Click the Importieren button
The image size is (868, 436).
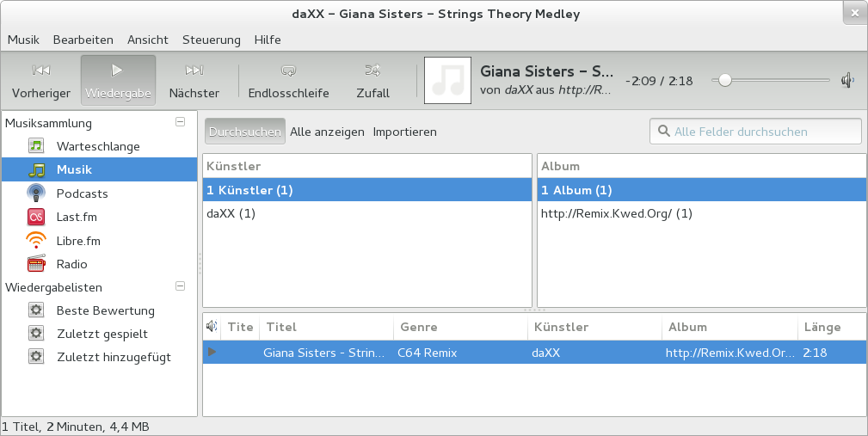pos(404,132)
